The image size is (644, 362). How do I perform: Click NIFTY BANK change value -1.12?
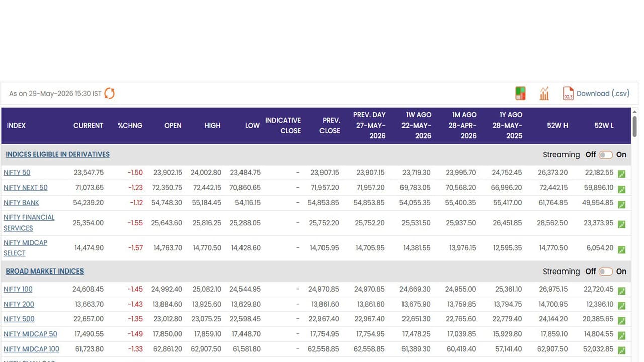(136, 203)
